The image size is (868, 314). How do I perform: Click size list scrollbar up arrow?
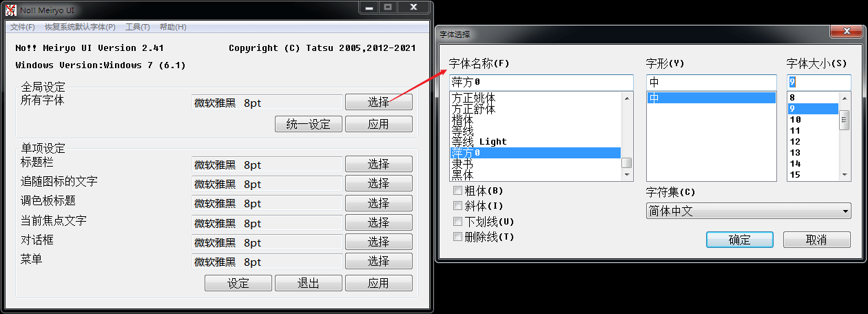[x=845, y=98]
